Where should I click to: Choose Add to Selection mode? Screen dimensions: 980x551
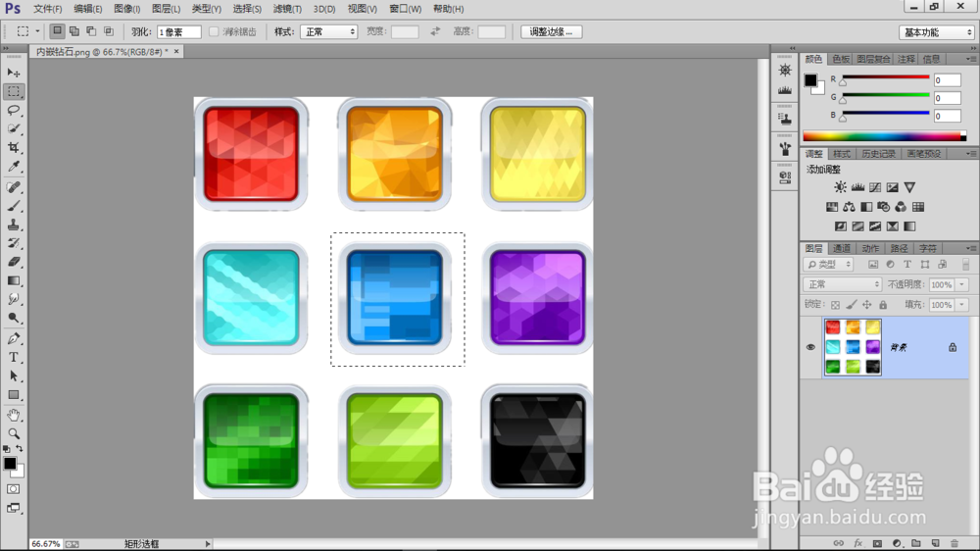pos(74,30)
